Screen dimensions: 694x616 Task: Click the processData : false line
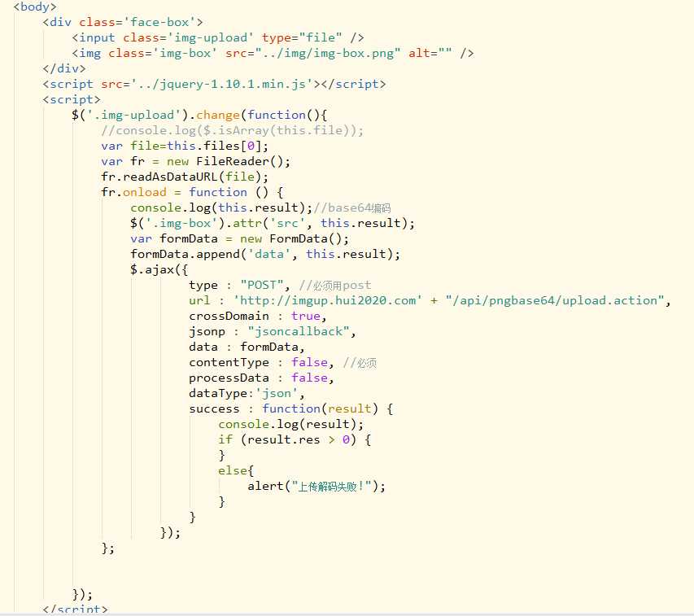[x=261, y=378]
